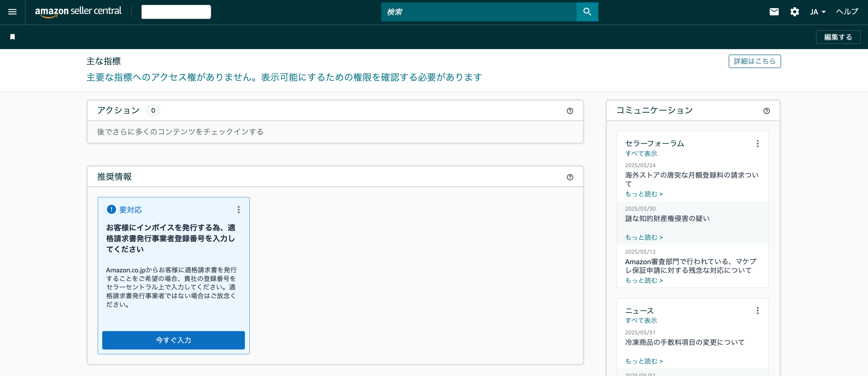
Task: Read more on 海外ストアの唐突な月額登録料 post
Action: click(x=644, y=194)
